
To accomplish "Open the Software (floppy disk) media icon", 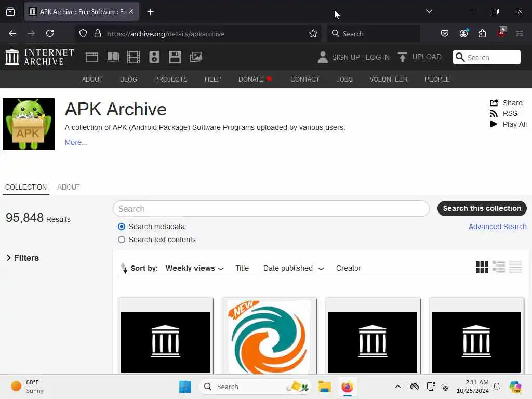I will point(175,57).
